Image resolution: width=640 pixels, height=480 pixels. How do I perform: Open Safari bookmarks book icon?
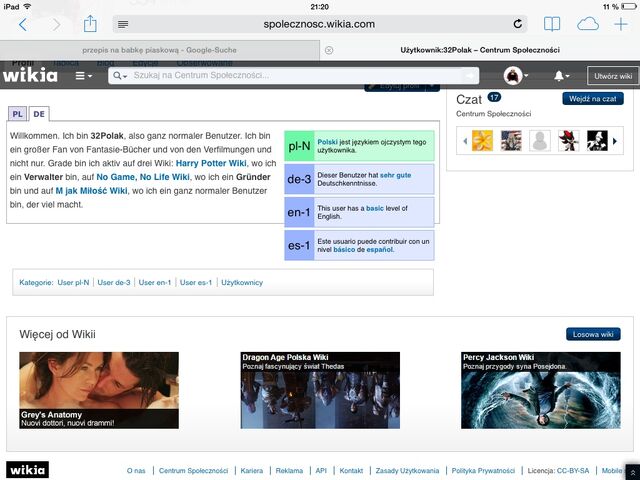tap(552, 24)
